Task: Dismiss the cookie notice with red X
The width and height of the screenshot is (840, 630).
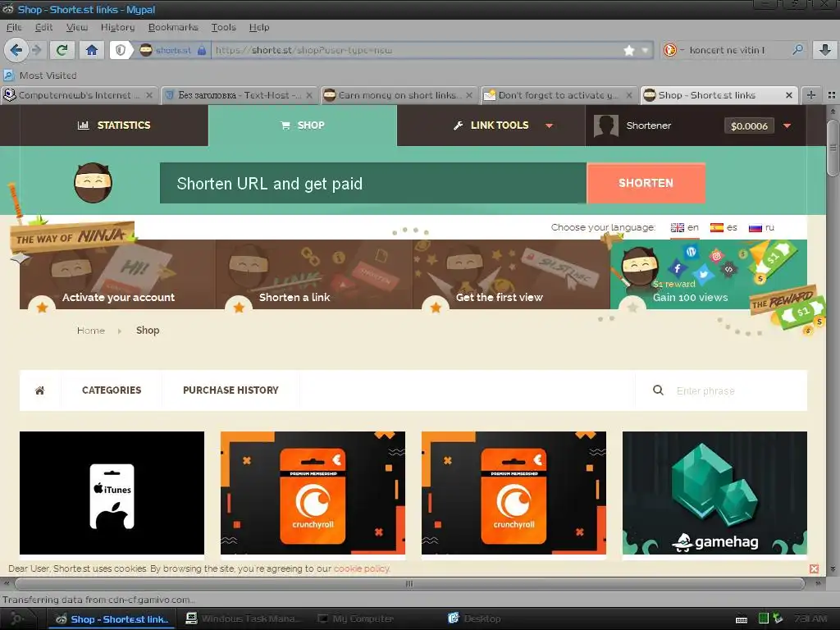Action: (x=814, y=569)
